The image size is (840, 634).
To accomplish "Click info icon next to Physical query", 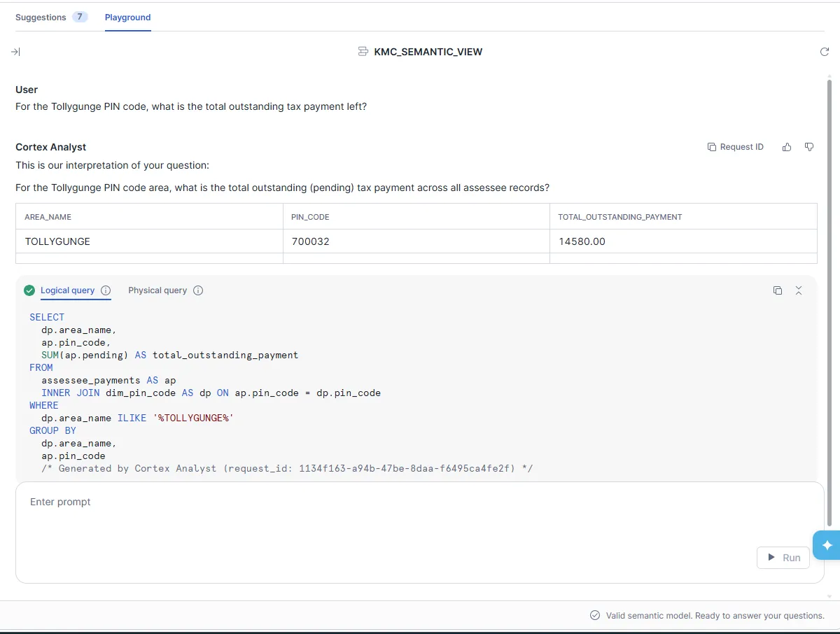I will click(198, 290).
